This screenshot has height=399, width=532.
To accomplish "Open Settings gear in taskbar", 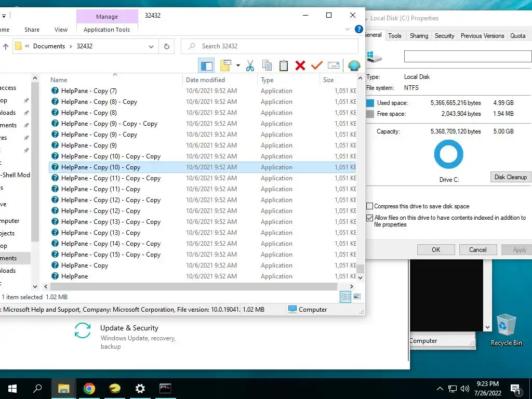I will 140,389.
